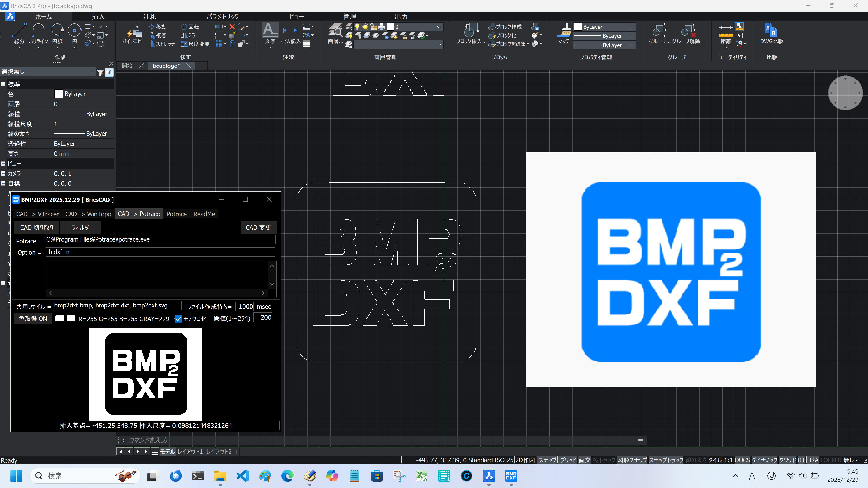Toggle 直交 ortho mode in status bar

pyautogui.click(x=585, y=460)
